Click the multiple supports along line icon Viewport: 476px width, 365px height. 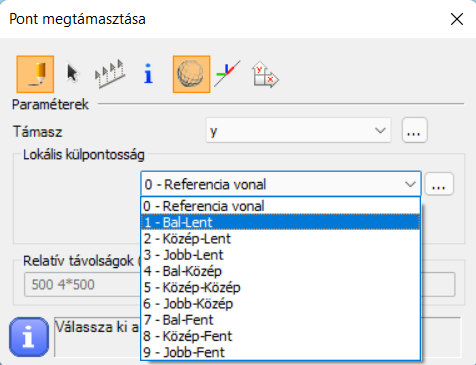110,74
